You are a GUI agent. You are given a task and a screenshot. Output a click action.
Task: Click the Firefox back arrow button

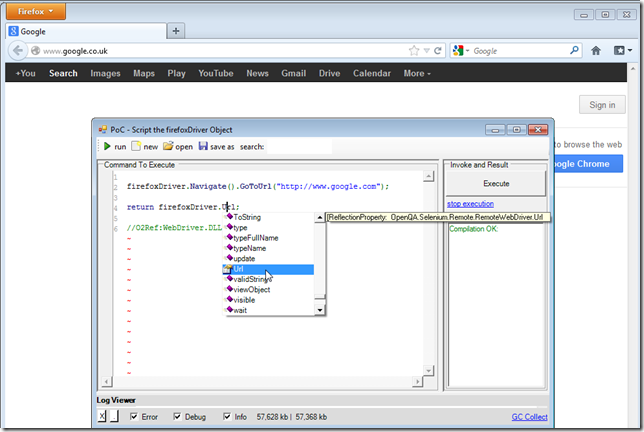click(x=17, y=50)
